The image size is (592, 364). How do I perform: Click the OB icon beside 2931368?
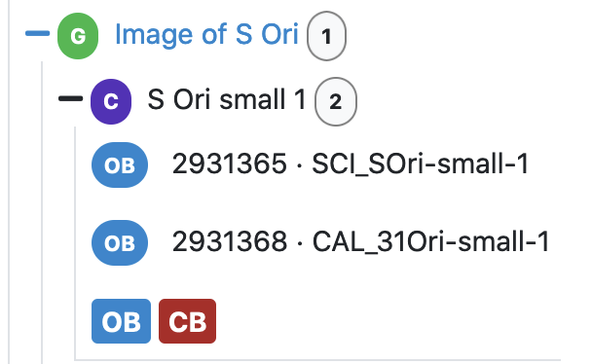point(120,243)
